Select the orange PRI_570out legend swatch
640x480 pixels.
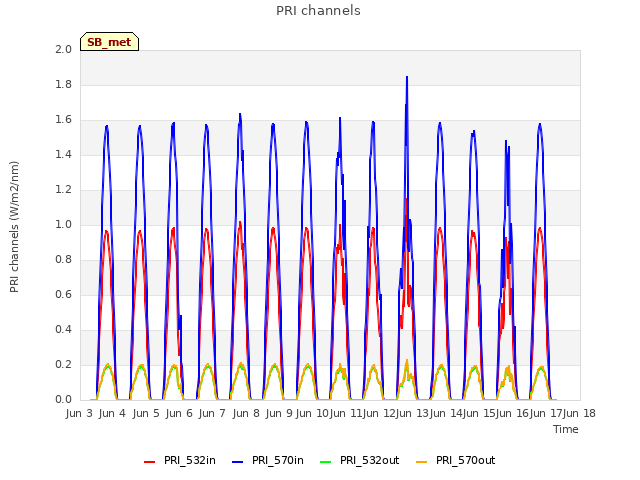(x=421, y=462)
